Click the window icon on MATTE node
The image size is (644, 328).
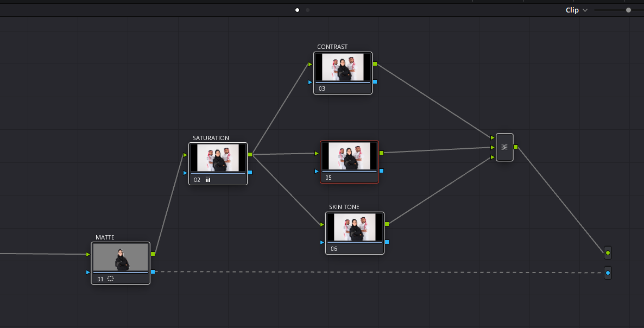pyautogui.click(x=110, y=279)
